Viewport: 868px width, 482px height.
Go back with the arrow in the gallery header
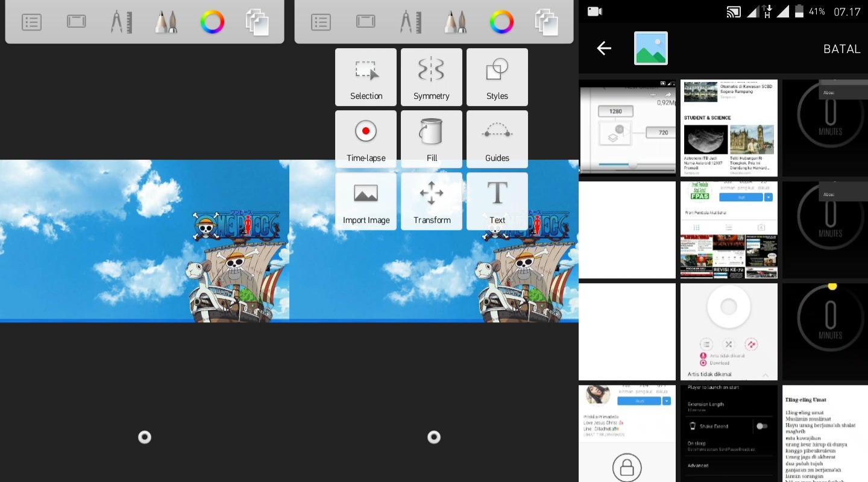point(604,48)
